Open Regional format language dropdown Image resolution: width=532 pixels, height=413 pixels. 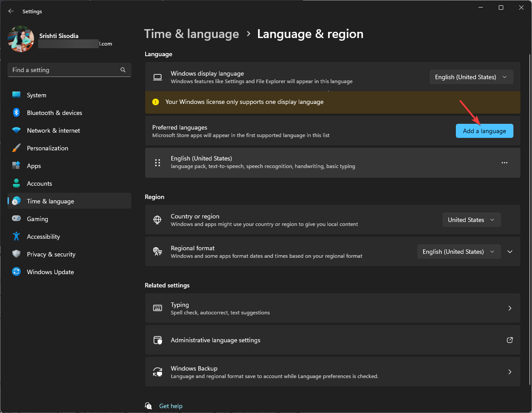(x=459, y=252)
